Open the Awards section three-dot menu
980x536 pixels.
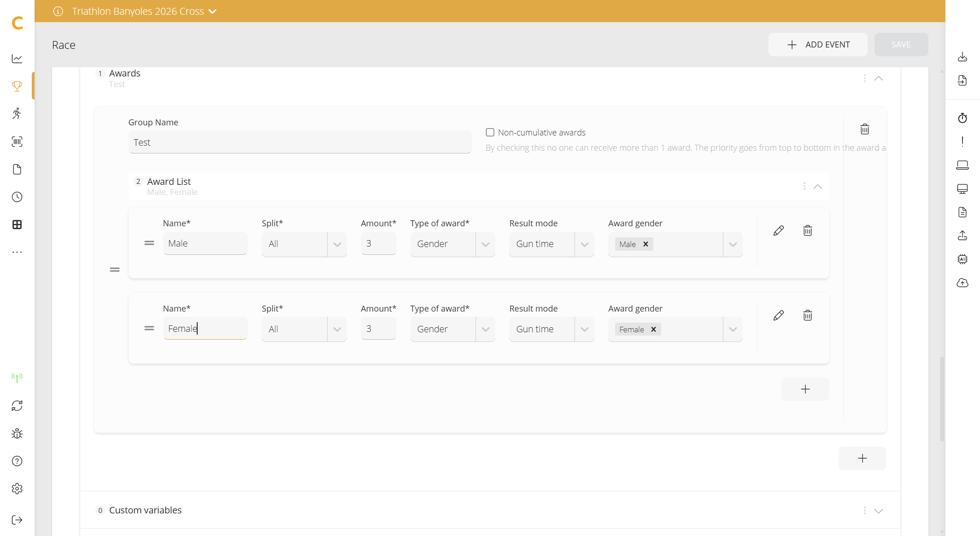pyautogui.click(x=865, y=78)
